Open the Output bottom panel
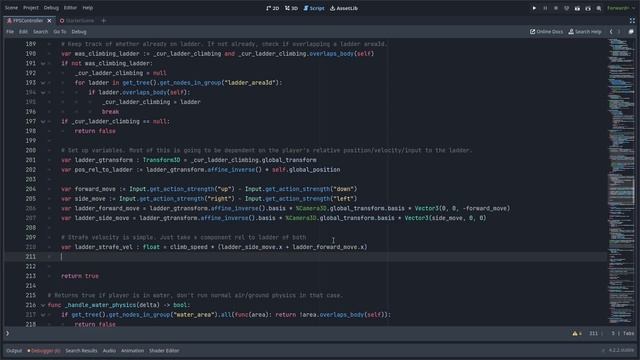This screenshot has width=640, height=360. 14,351
